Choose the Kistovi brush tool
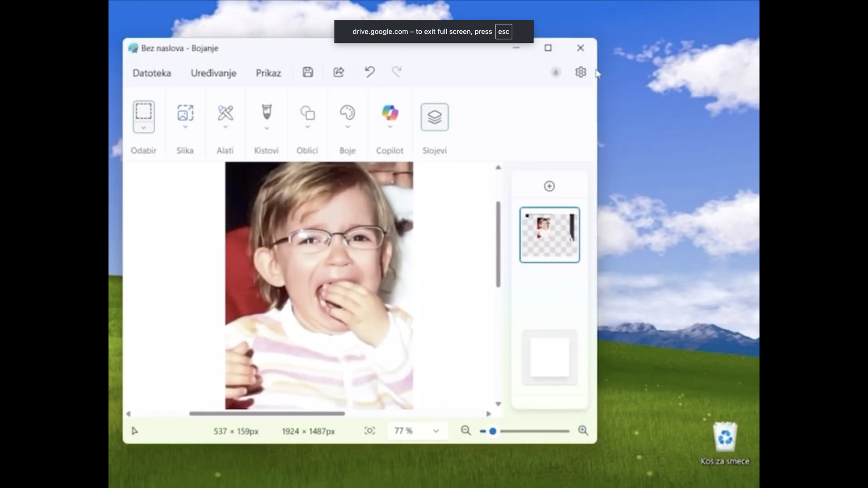 point(266,112)
